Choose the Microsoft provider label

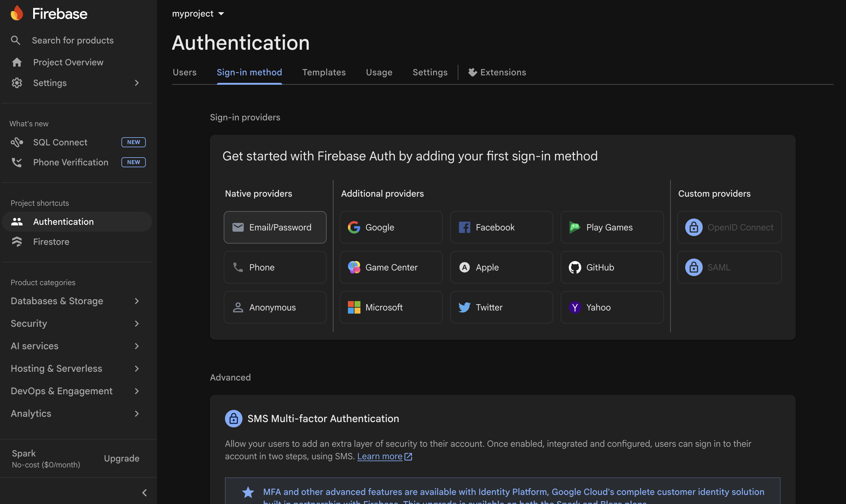click(x=384, y=307)
